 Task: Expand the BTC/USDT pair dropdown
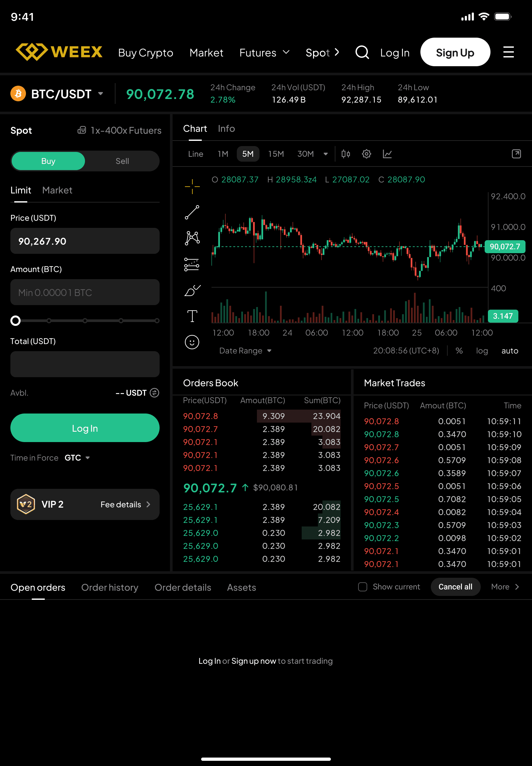(100, 94)
